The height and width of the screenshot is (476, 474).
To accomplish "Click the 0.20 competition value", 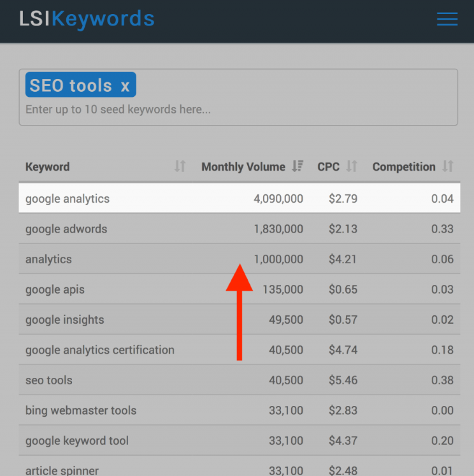I will coord(442,440).
